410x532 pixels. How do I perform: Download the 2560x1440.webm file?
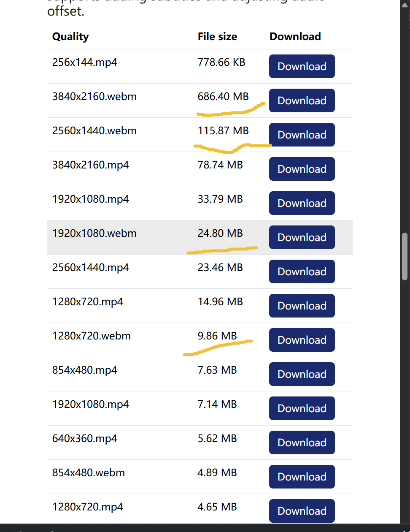[x=302, y=135]
